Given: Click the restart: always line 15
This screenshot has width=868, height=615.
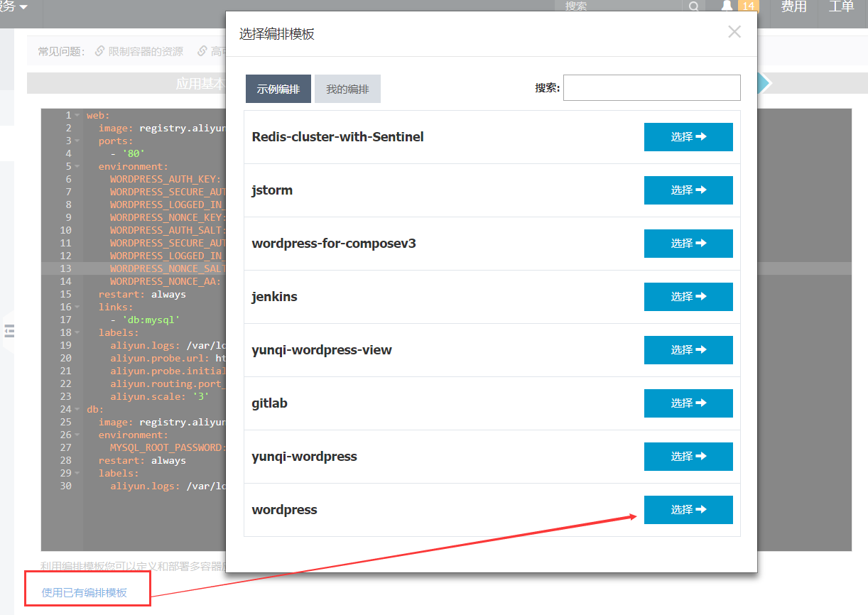Looking at the screenshot, I should (142, 294).
